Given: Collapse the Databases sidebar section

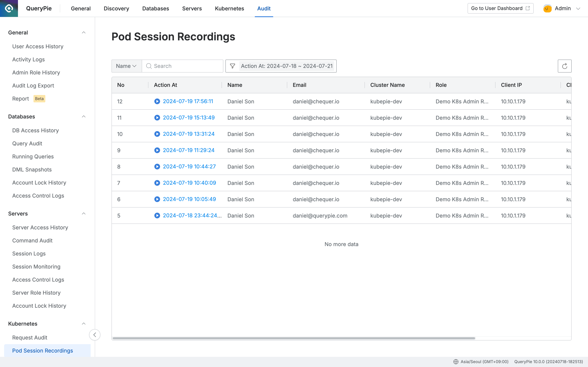Looking at the screenshot, I should click(84, 116).
